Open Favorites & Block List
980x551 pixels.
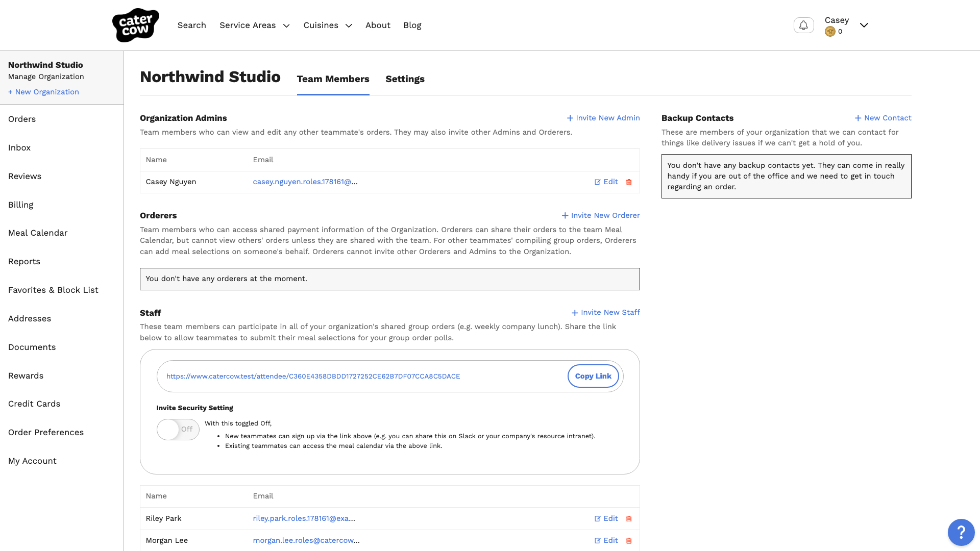tap(53, 290)
